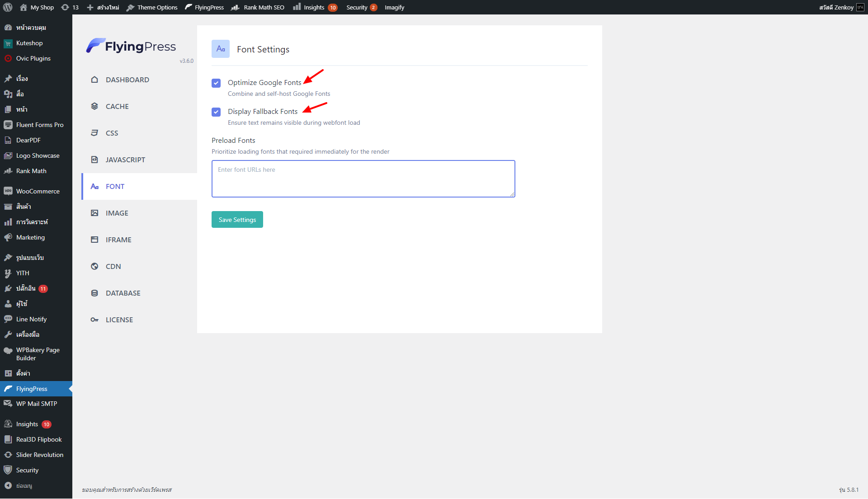Click the FlyingPress logo icon
The image size is (868, 499).
click(95, 46)
